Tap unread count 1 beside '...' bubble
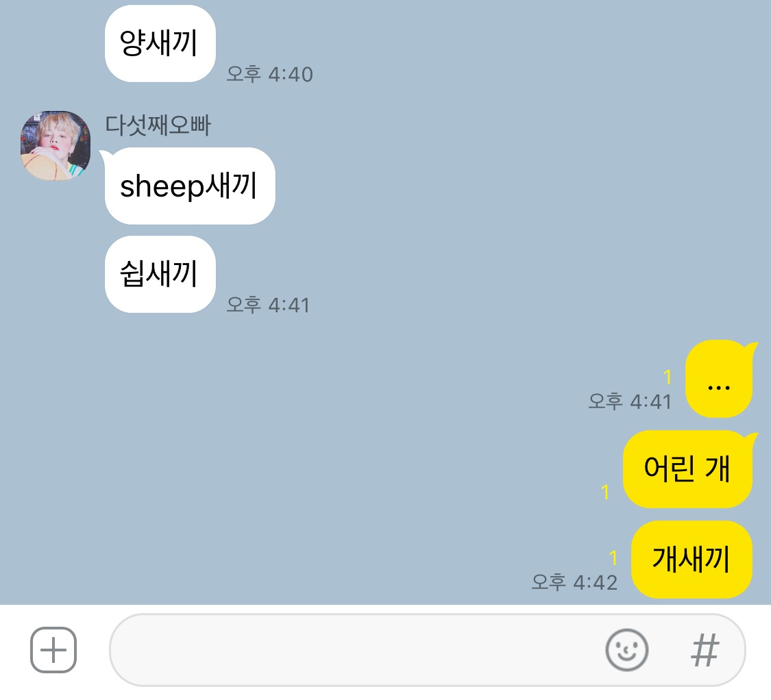Screen dimensions: 771x700 668,377
